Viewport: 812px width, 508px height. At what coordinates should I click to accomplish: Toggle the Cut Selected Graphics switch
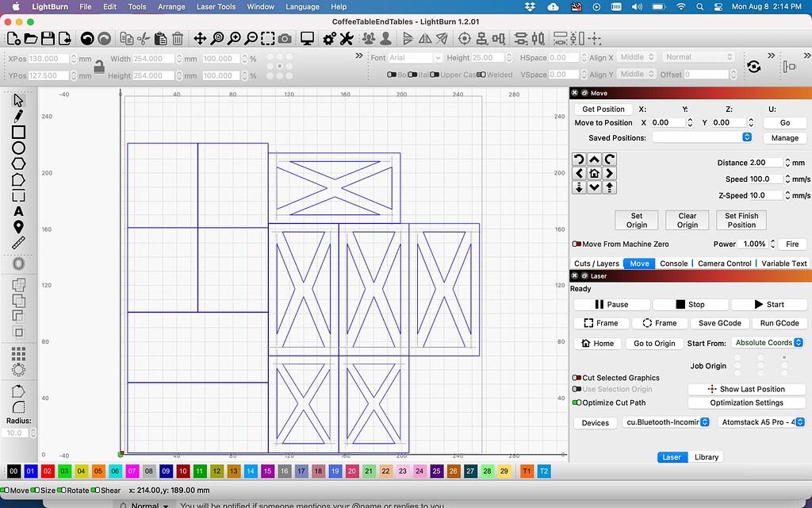click(577, 377)
